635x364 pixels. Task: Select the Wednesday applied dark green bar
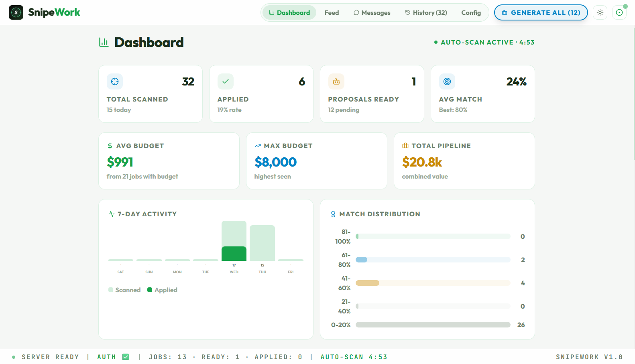pyautogui.click(x=234, y=254)
